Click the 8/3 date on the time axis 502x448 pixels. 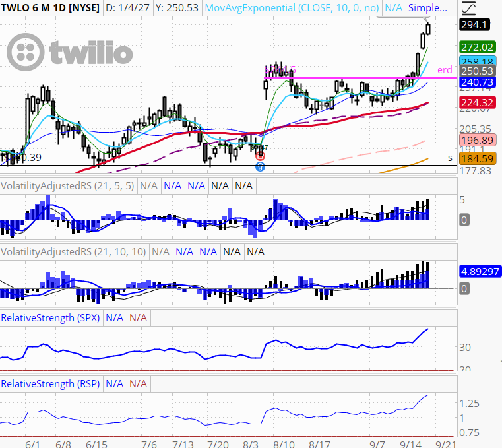click(251, 444)
